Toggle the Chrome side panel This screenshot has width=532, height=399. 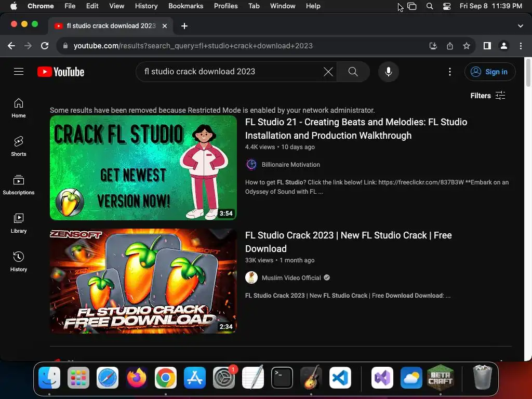tap(487, 46)
